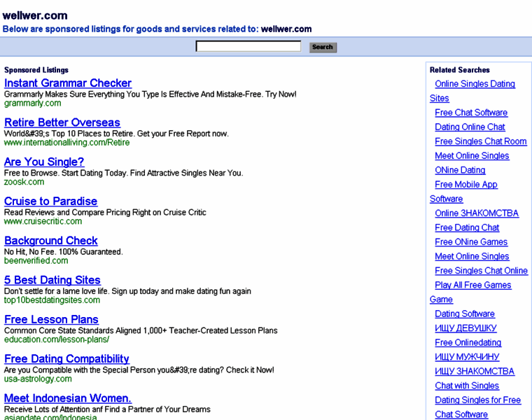Open Free Singles Chat Online link
Image resolution: width=532 pixels, height=420 pixels.
[481, 271]
